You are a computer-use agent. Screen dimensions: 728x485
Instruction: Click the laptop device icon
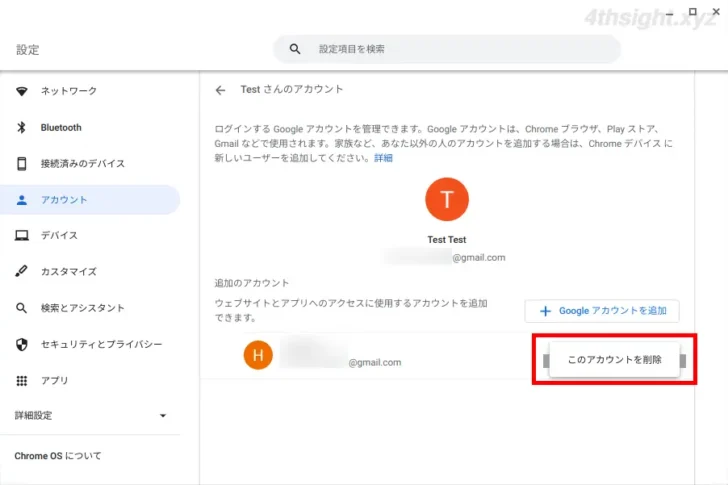pyautogui.click(x=21, y=235)
